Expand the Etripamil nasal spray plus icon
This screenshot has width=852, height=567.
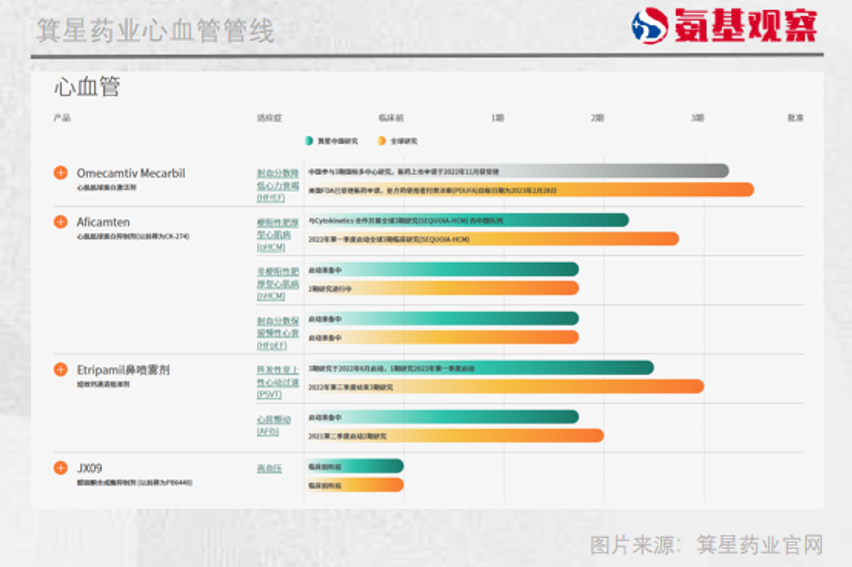[61, 370]
